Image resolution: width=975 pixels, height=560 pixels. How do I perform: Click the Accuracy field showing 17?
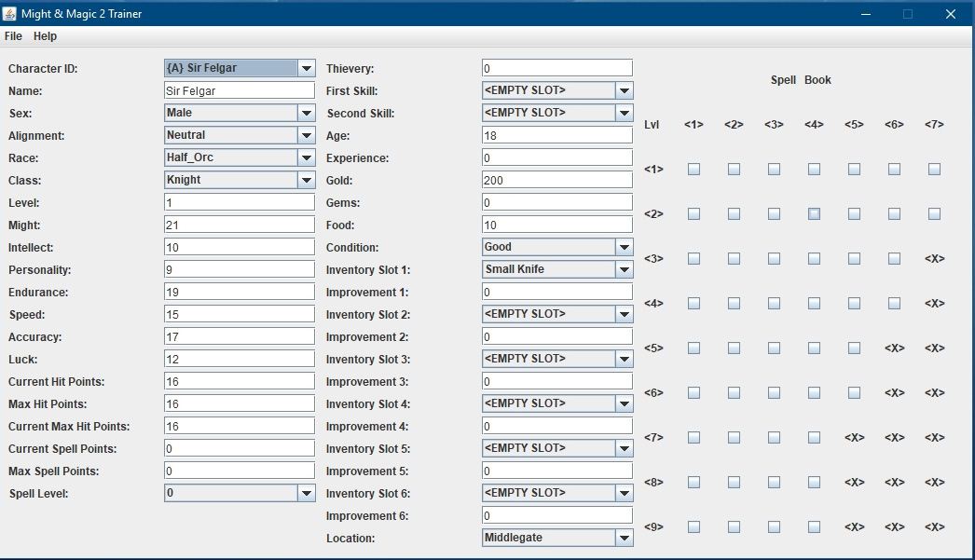point(240,337)
